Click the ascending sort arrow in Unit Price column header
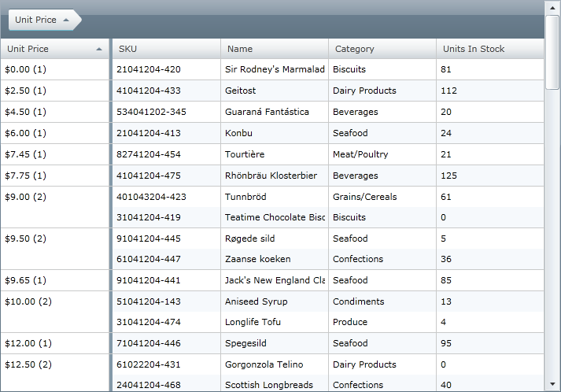 pos(99,49)
